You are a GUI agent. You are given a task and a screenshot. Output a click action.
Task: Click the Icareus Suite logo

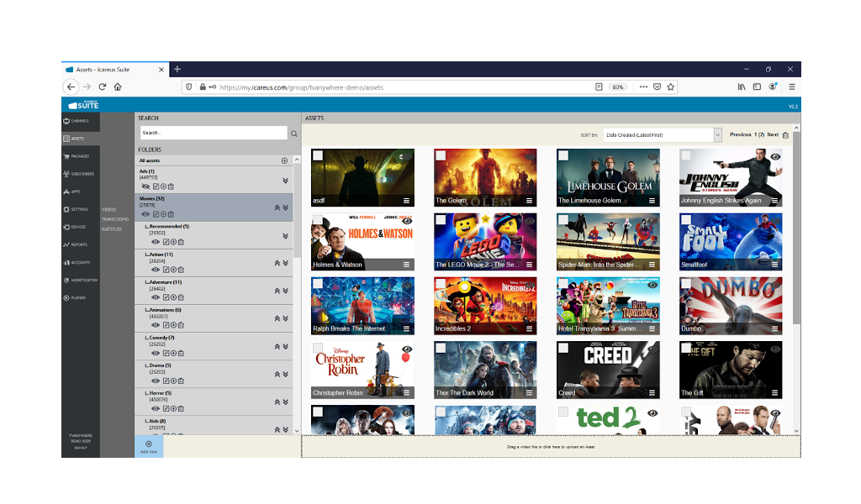pos(83,105)
